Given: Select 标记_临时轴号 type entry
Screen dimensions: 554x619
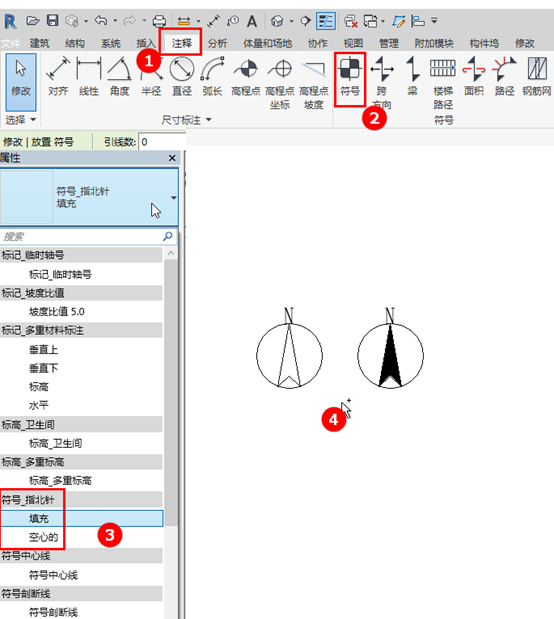Looking at the screenshot, I should coord(81,274).
